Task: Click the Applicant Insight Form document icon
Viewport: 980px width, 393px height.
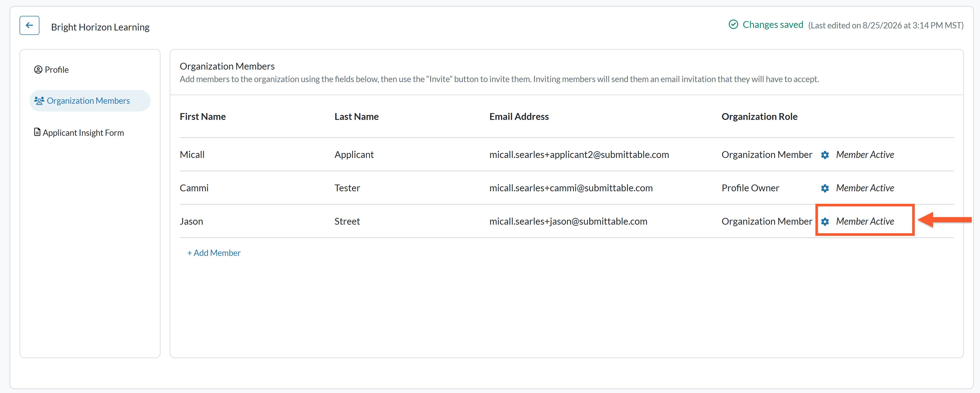Action: [x=37, y=132]
